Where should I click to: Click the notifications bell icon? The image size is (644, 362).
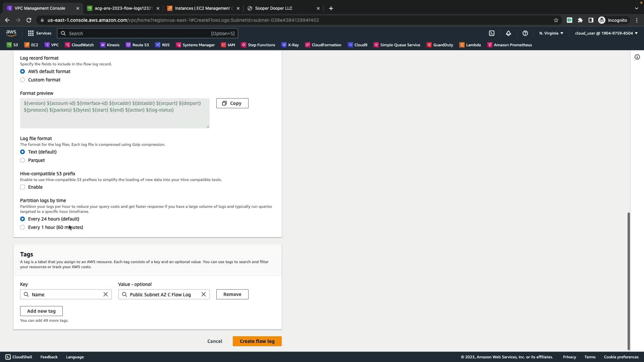pos(508,33)
